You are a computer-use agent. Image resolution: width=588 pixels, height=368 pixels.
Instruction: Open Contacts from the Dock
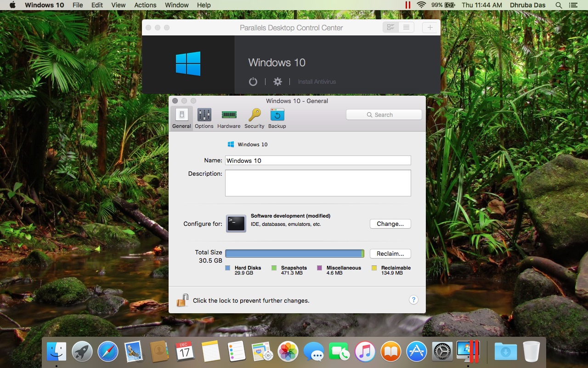click(x=160, y=352)
